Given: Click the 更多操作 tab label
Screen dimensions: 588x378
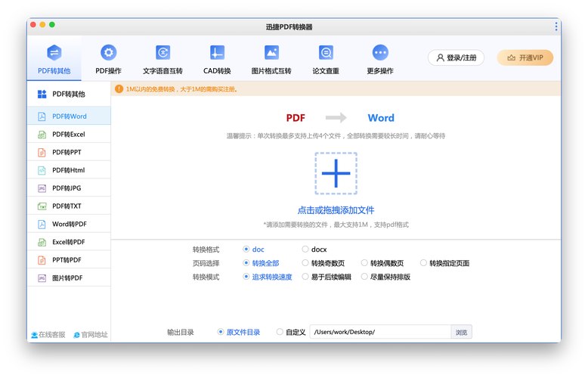Looking at the screenshot, I should coord(380,71).
